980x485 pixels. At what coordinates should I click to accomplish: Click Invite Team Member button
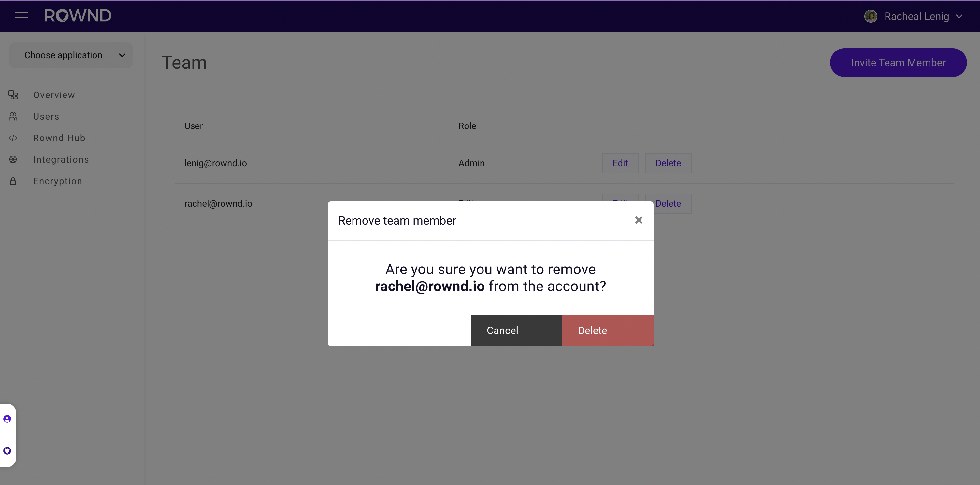898,63
